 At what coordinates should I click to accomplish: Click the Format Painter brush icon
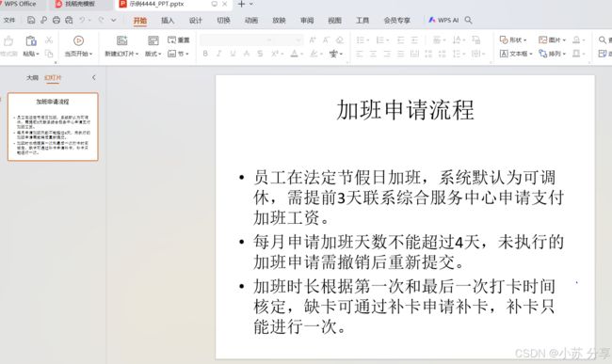point(8,40)
